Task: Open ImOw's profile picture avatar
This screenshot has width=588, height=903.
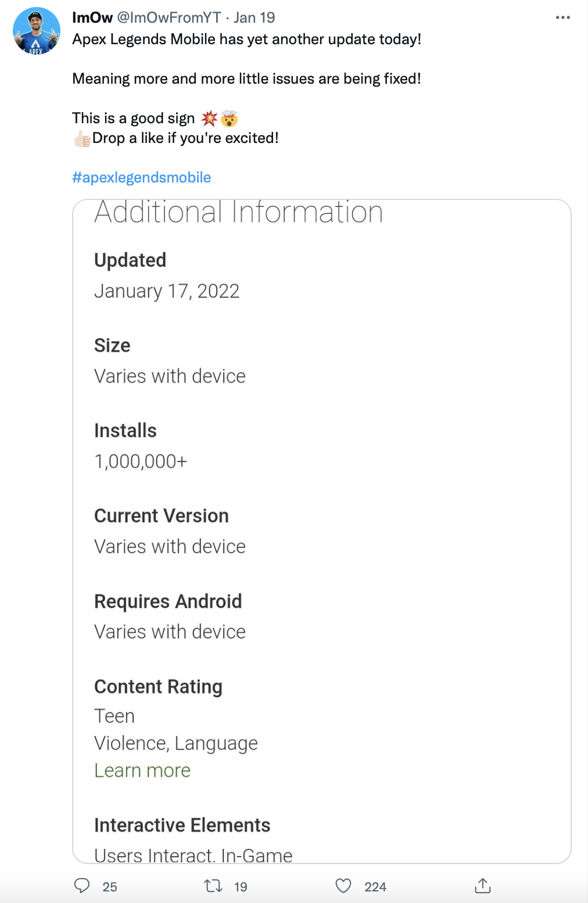Action: (x=37, y=31)
